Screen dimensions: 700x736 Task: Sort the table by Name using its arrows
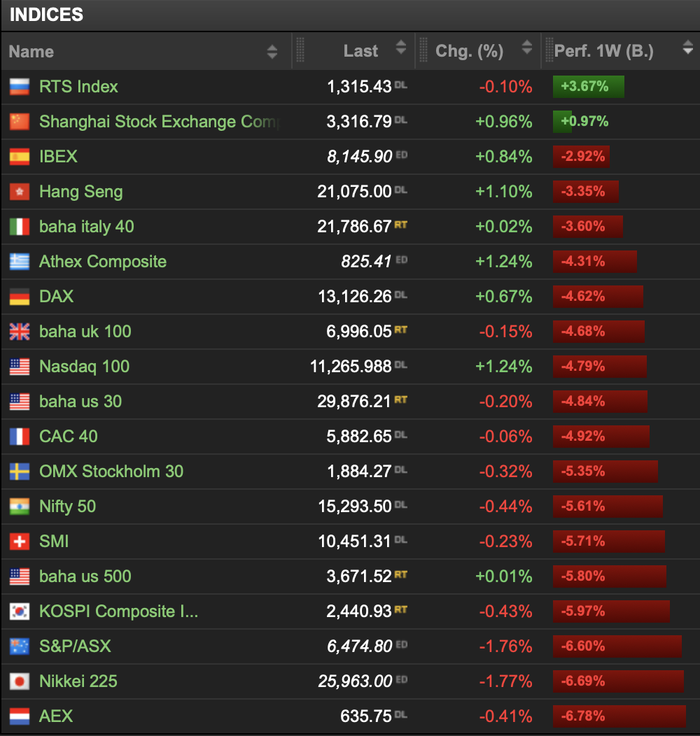272,52
